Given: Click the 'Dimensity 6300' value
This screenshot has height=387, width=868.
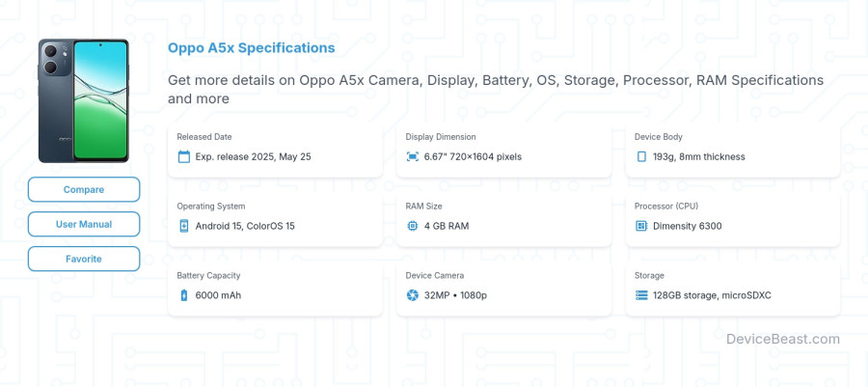Looking at the screenshot, I should coord(687,226).
